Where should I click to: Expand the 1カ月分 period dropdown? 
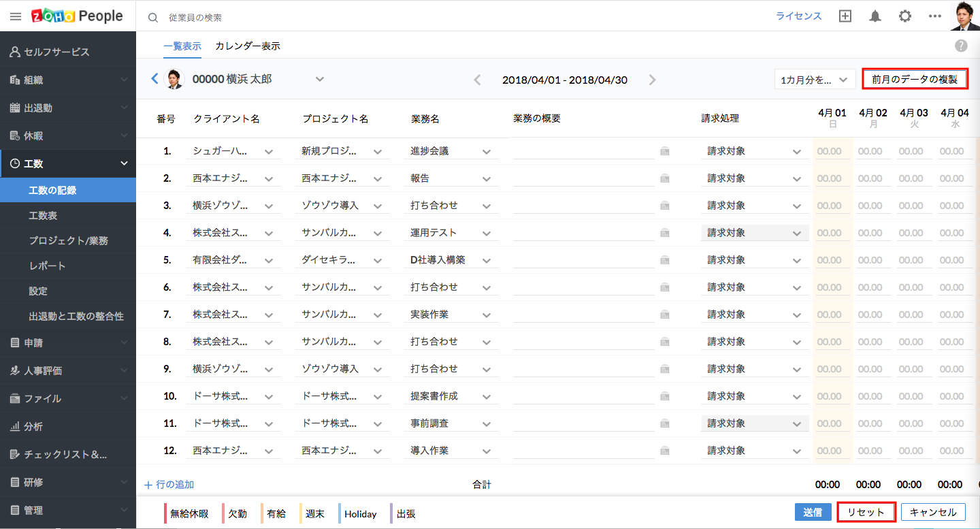coord(815,80)
